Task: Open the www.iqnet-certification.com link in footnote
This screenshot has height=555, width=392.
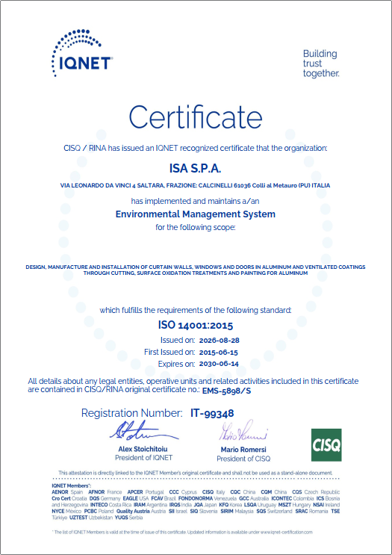Action: pos(287,533)
